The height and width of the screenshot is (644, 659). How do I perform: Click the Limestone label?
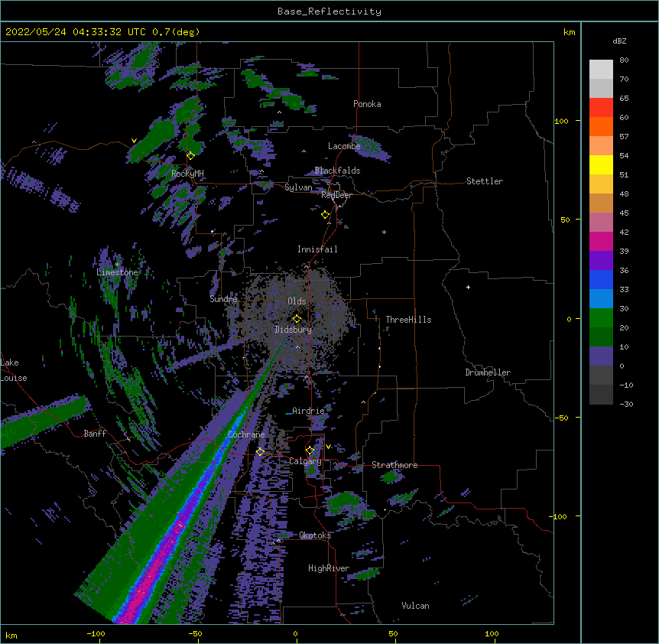pos(117,272)
